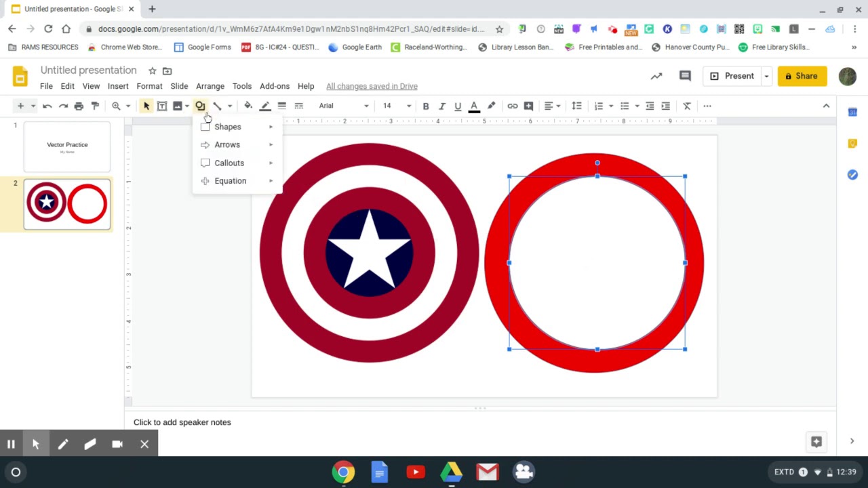Print the presentation

79,106
